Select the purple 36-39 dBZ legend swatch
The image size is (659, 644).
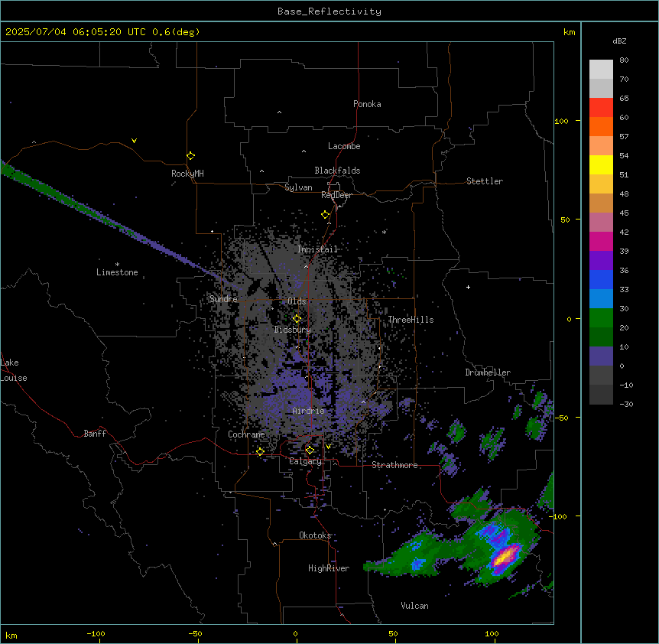pos(601,261)
